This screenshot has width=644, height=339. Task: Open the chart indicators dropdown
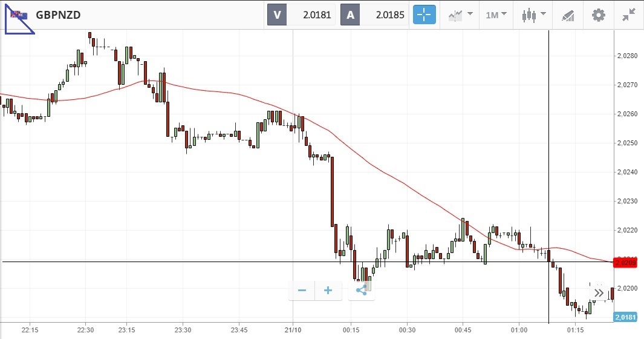coord(460,15)
